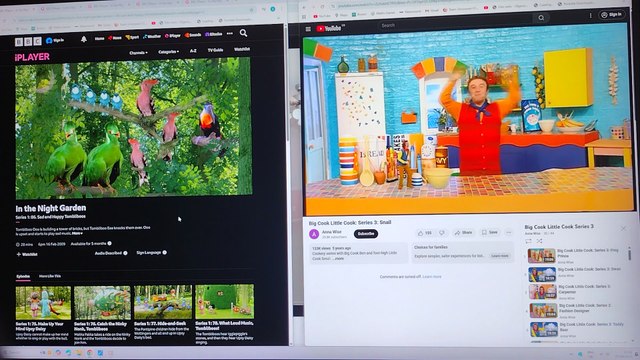Click the YouTube search magnifier button
The width and height of the screenshot is (640, 360).
coord(541,18)
